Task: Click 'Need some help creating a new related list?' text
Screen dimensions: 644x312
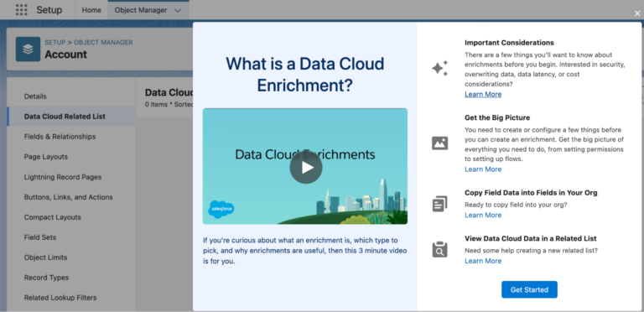Action: 531,251
